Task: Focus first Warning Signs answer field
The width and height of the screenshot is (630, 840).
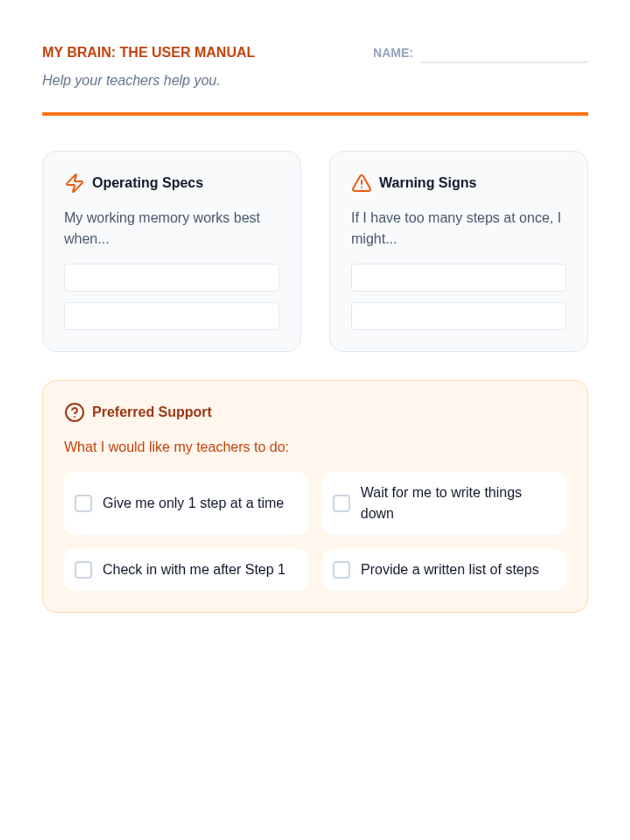Action: click(458, 278)
